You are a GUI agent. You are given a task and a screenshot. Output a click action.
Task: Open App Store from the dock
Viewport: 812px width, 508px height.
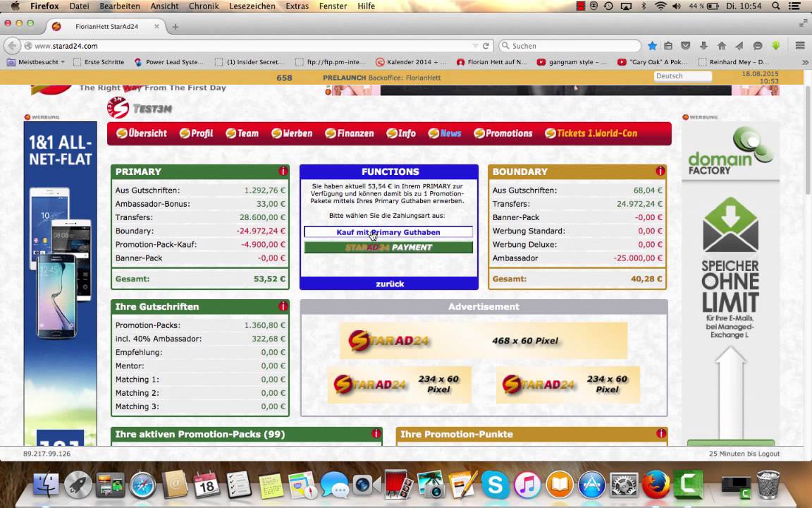[x=591, y=484]
